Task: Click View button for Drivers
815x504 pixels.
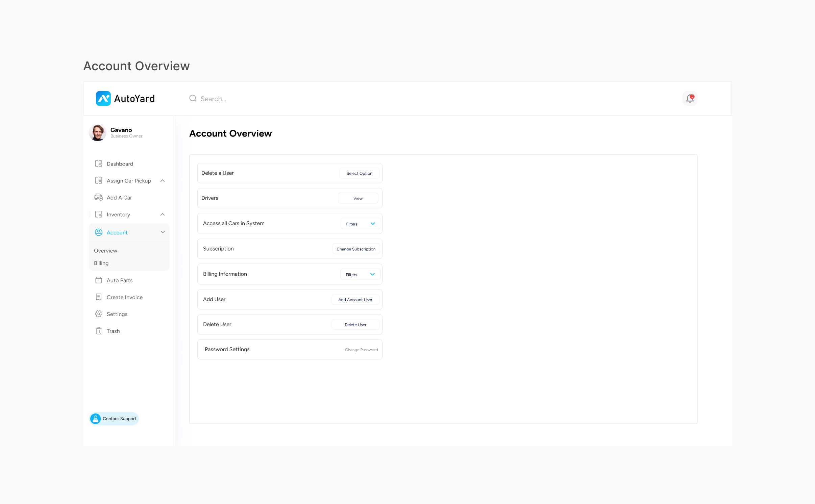Action: [358, 198]
